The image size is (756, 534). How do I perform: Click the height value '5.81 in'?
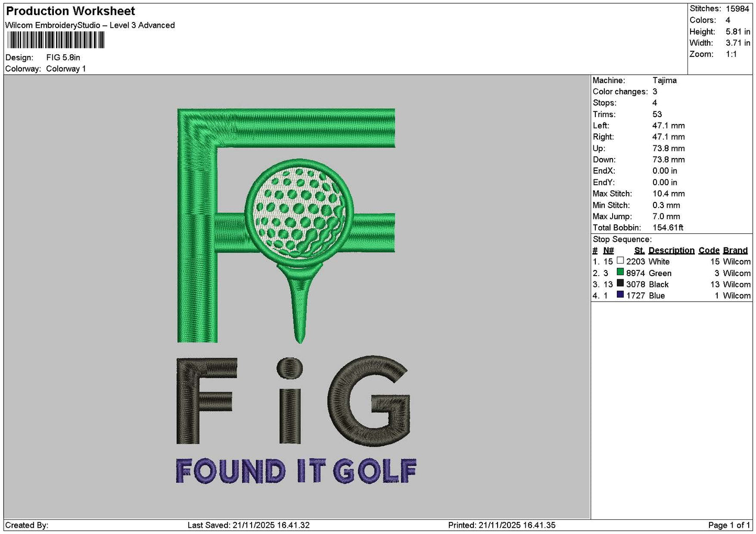[x=738, y=32]
